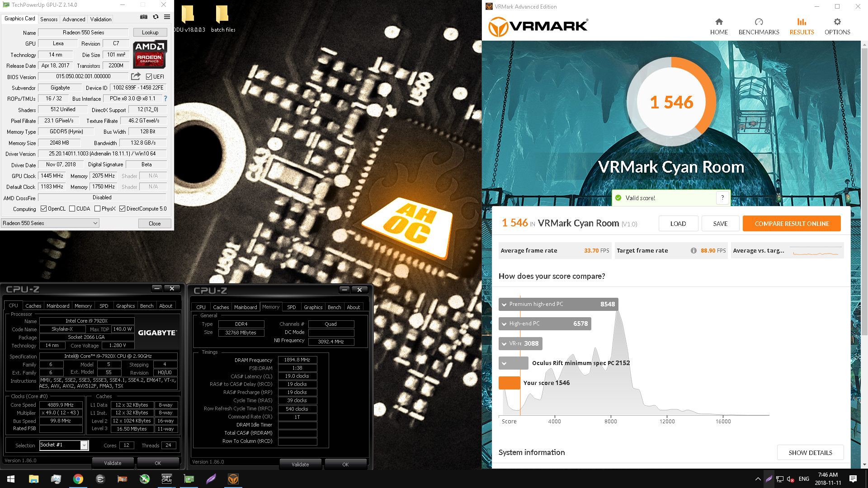Click GPU-Z refresh icon
The width and height of the screenshot is (868, 488).
click(x=156, y=17)
